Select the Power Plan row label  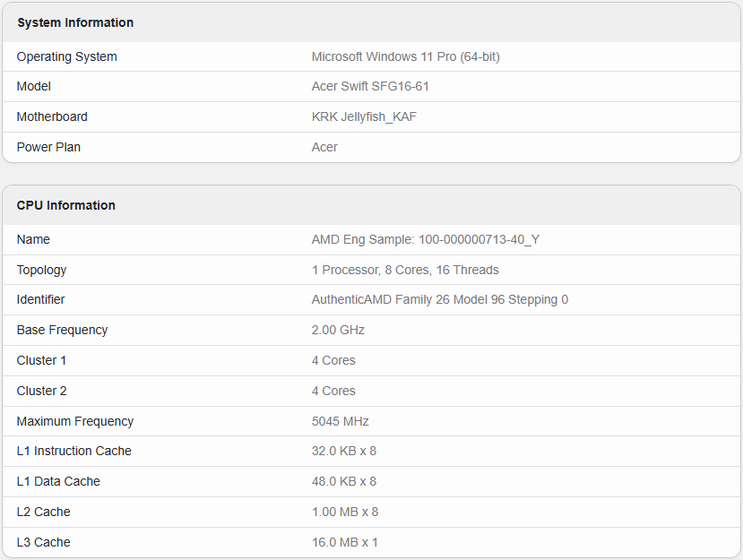[x=48, y=147]
